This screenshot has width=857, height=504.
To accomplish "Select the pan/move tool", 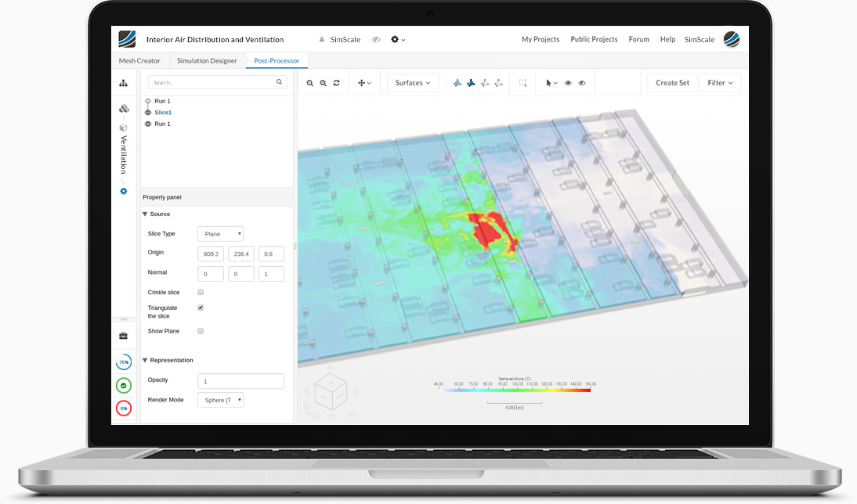I will tap(362, 82).
